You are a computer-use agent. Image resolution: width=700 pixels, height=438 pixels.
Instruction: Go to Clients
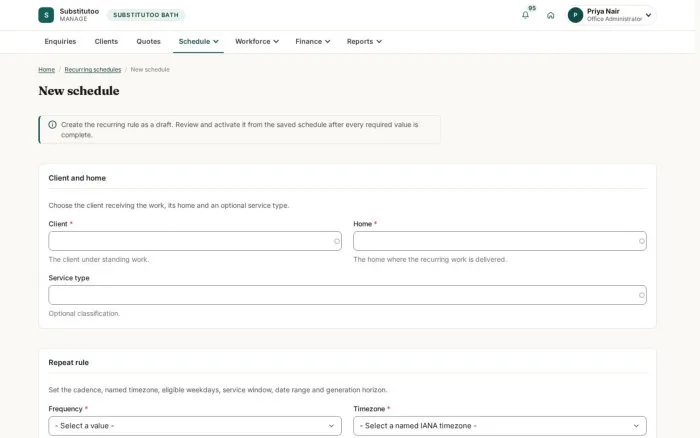[106, 42]
